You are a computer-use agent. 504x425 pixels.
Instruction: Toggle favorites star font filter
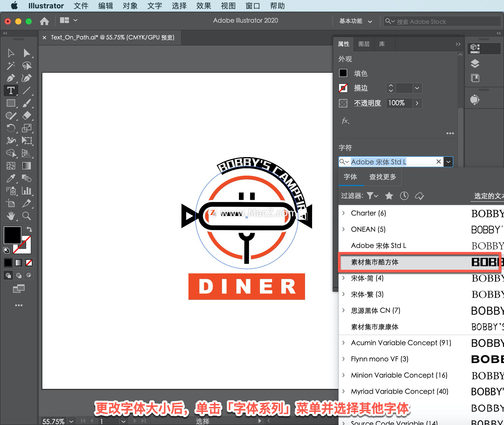point(389,196)
